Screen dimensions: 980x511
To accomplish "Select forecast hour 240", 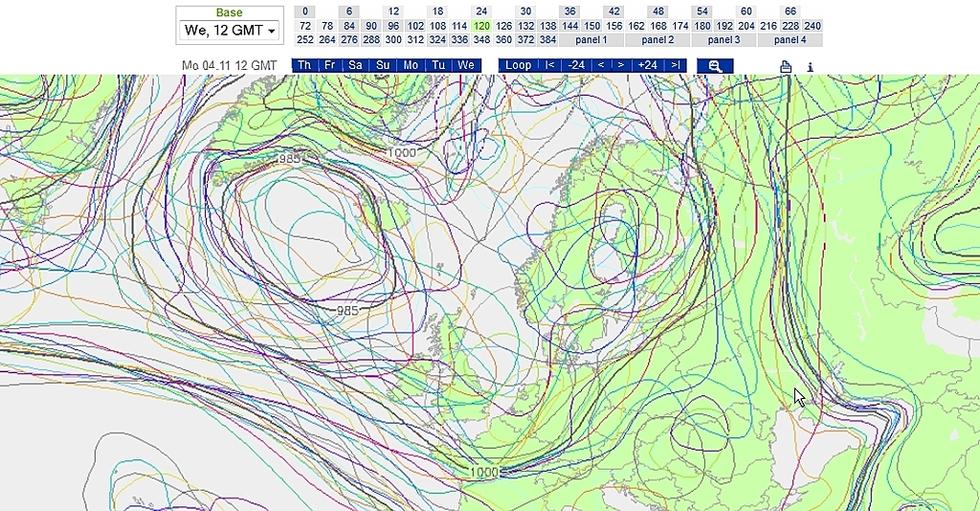I will tap(813, 26).
